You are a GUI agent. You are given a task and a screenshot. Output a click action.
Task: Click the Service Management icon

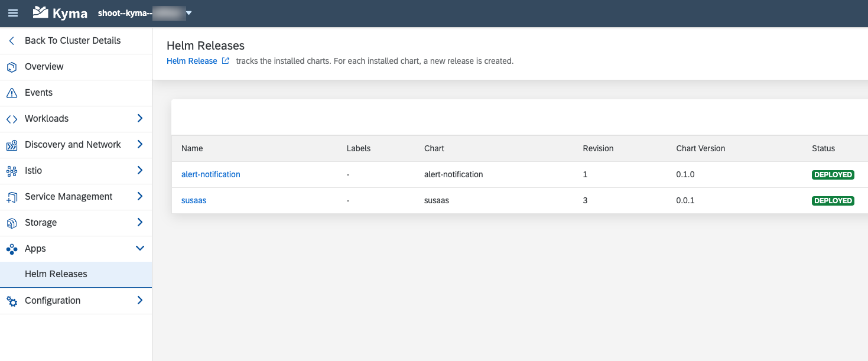pyautogui.click(x=12, y=197)
